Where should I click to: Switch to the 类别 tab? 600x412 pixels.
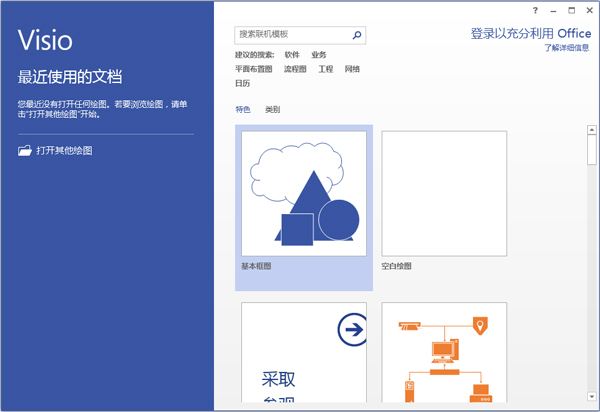point(272,109)
